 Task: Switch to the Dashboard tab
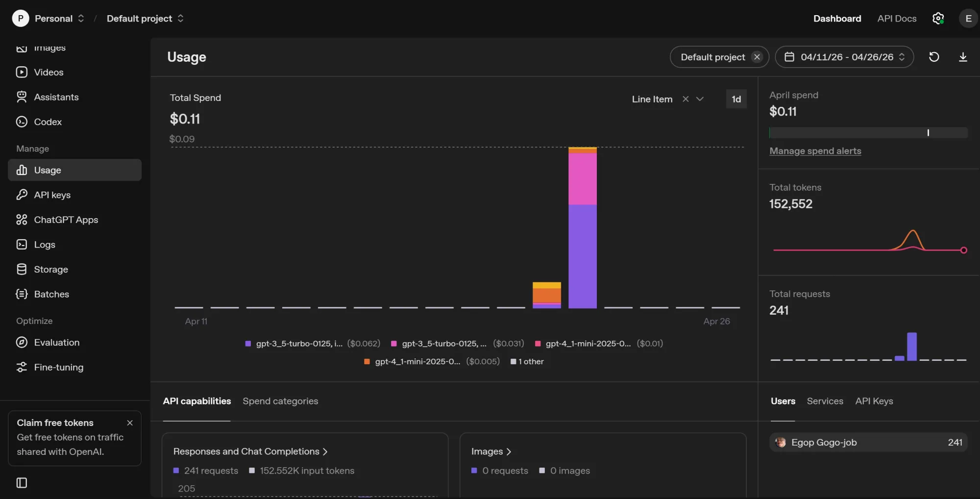coord(837,19)
